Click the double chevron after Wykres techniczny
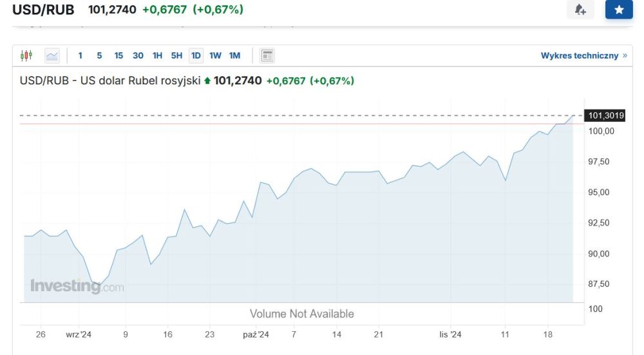 (x=625, y=56)
